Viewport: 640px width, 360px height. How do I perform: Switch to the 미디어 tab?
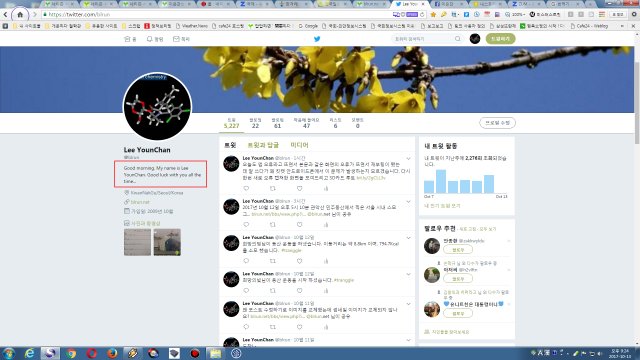click(x=300, y=145)
